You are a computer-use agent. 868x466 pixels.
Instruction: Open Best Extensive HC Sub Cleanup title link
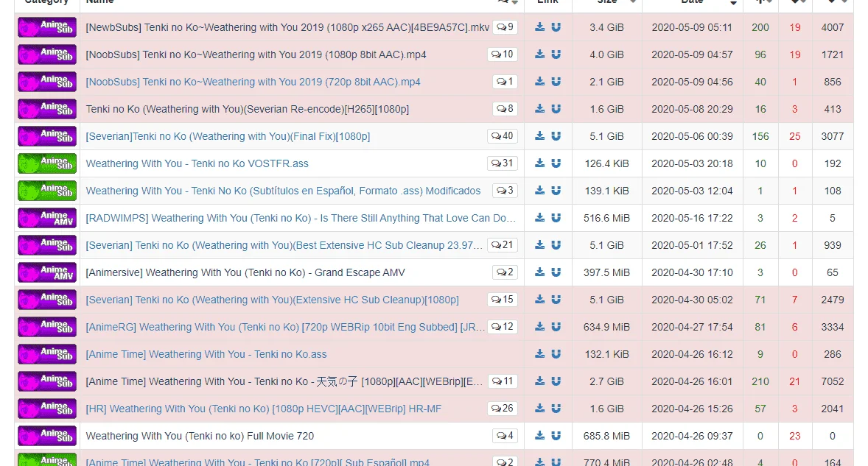284,245
